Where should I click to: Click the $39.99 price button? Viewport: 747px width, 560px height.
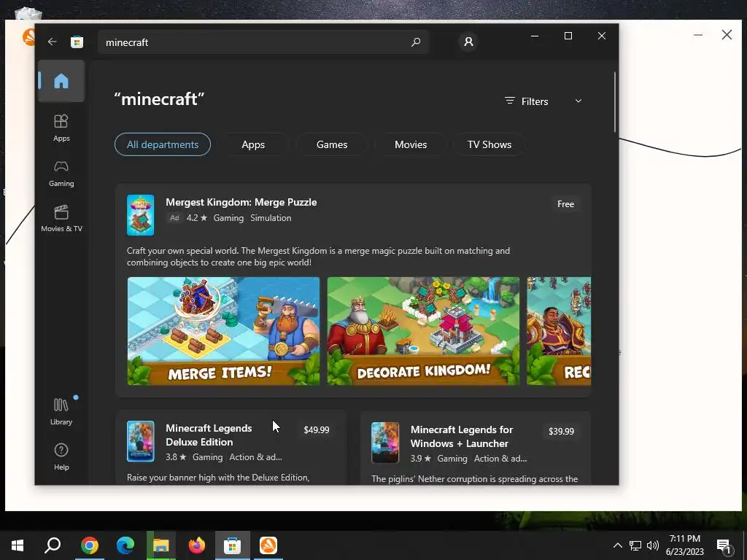tap(561, 431)
